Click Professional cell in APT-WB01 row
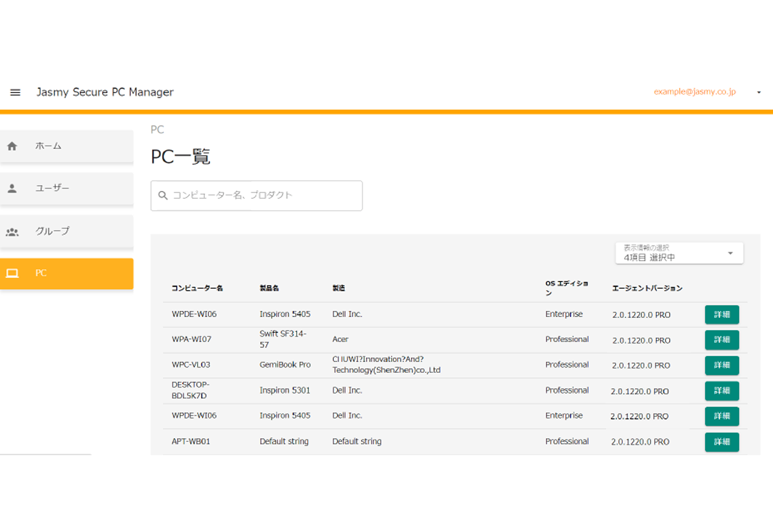The width and height of the screenshot is (773, 532). coord(567,441)
